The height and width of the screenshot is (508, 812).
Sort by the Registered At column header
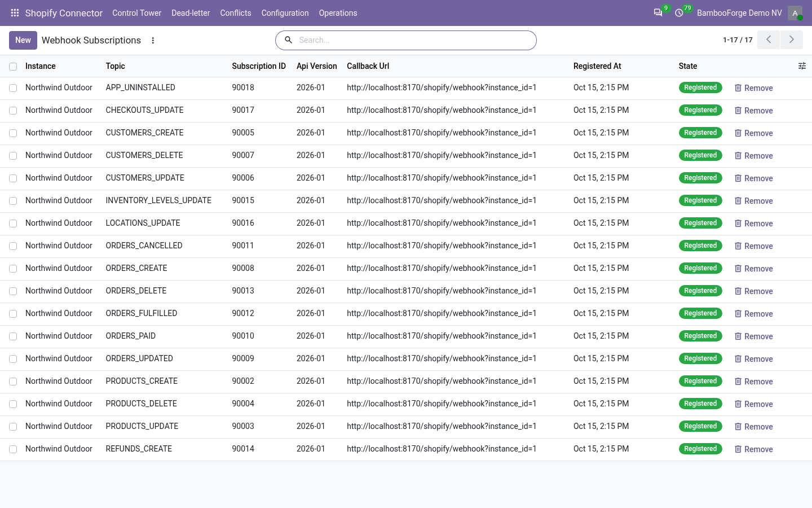coord(597,66)
